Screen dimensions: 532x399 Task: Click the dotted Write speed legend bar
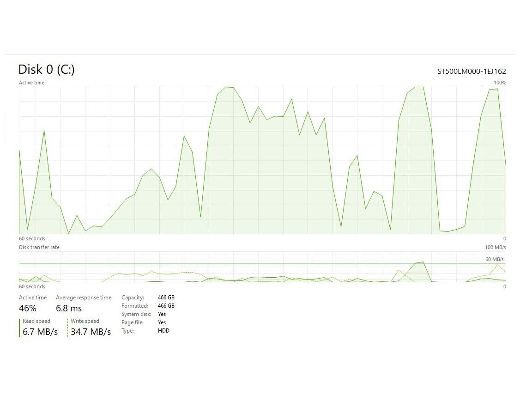[67, 327]
